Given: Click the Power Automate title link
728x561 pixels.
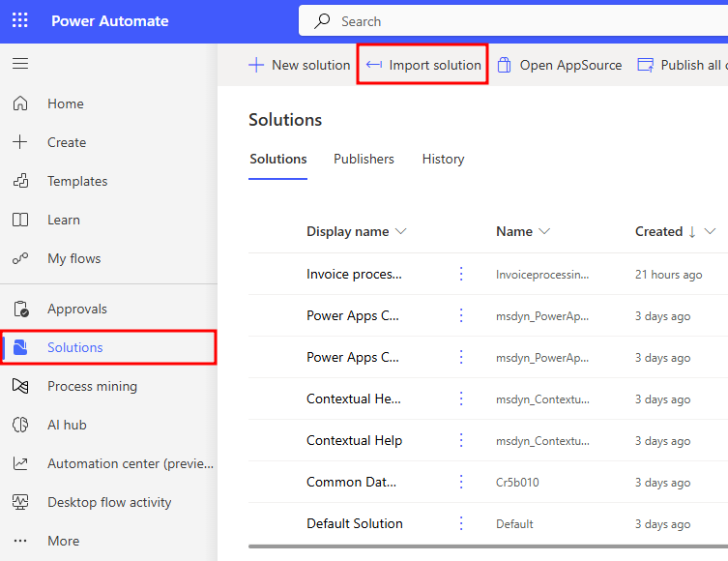Looking at the screenshot, I should tap(110, 21).
